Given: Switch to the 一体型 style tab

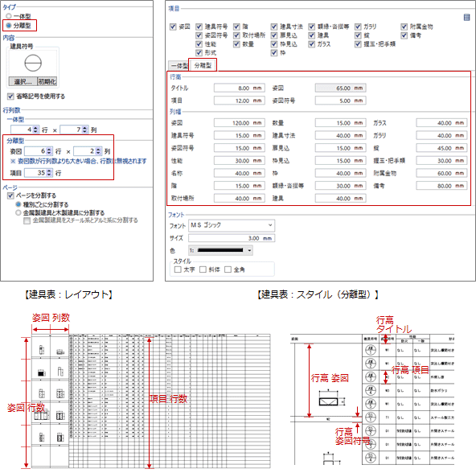Looking at the screenshot, I should click(x=178, y=66).
